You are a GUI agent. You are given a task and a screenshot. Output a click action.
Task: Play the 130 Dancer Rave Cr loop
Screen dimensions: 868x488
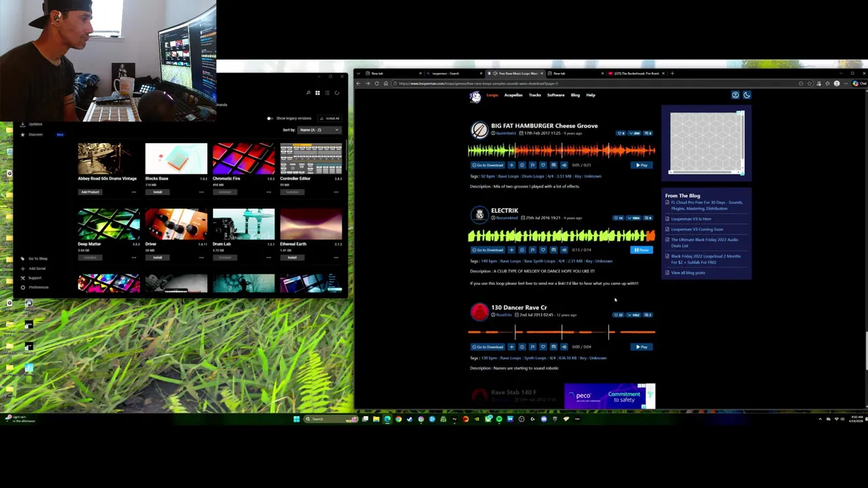642,346
